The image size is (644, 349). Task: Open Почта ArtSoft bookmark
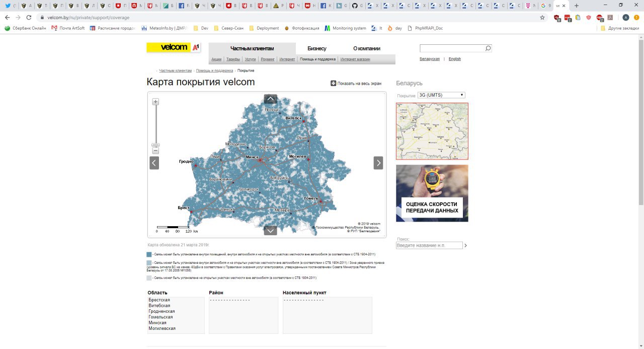click(68, 28)
